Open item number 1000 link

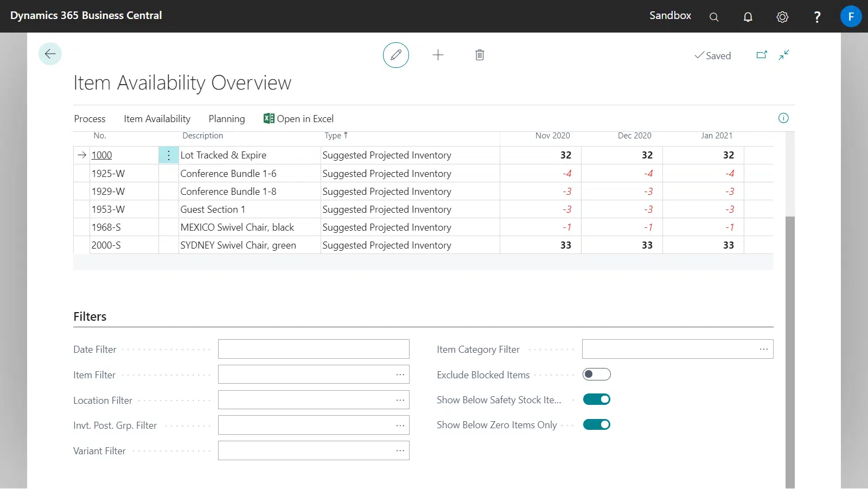click(x=101, y=155)
